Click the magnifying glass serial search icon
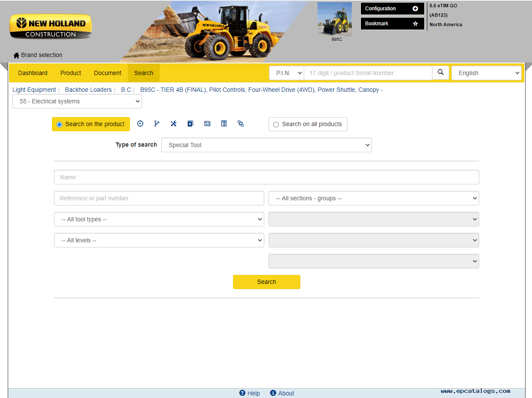 (x=441, y=72)
